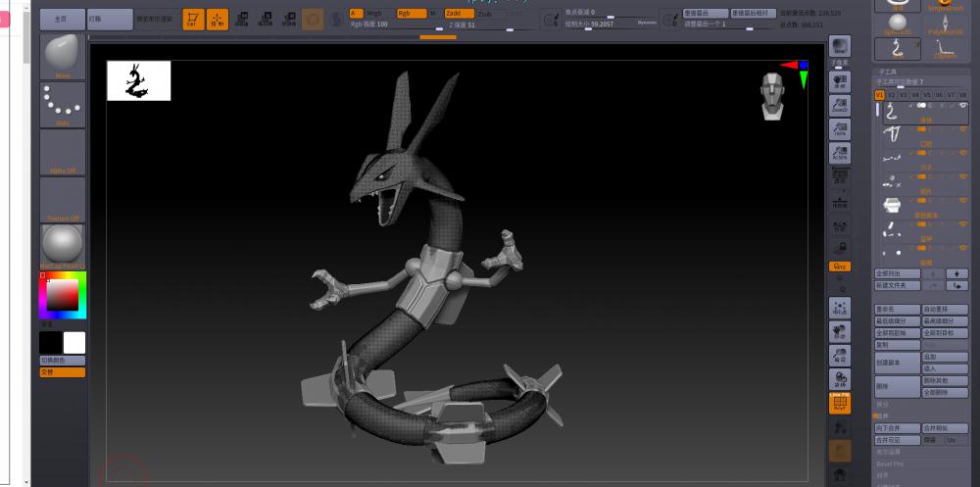Viewport: 980px width, 487px height.
Task: Select the Move transform icon in top toolbar
Action: 241,20
